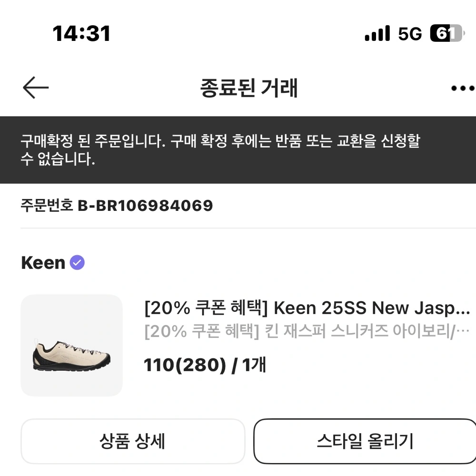Tap the cellular signal strength icon
This screenshot has width=476, height=476.
coord(377,33)
